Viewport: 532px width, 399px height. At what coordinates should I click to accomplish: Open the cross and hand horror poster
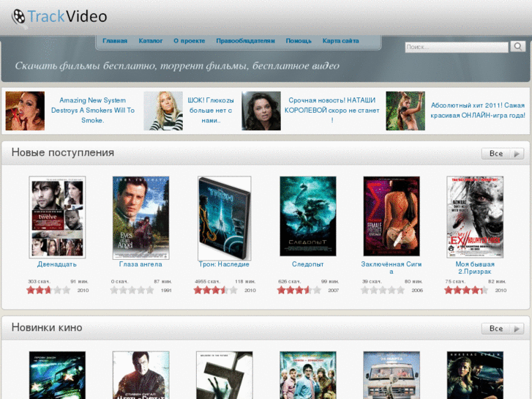(x=225, y=376)
